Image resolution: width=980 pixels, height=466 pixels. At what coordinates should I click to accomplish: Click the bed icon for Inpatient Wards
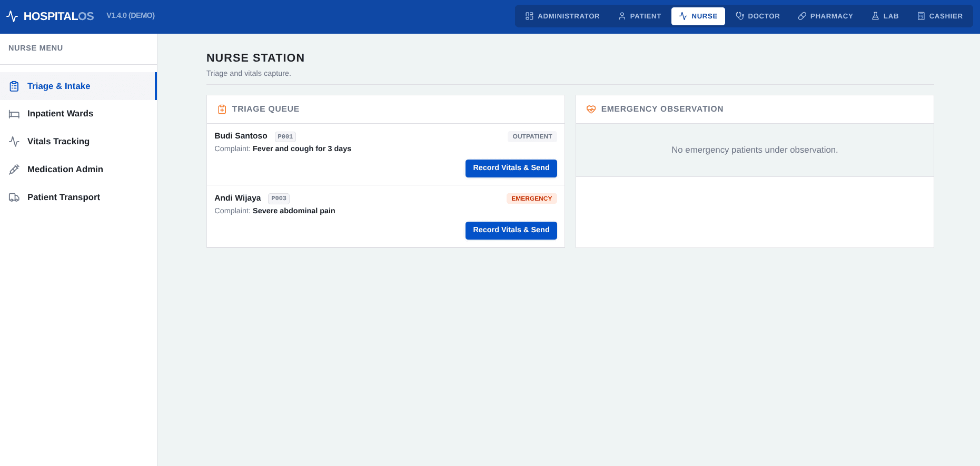pyautogui.click(x=14, y=114)
